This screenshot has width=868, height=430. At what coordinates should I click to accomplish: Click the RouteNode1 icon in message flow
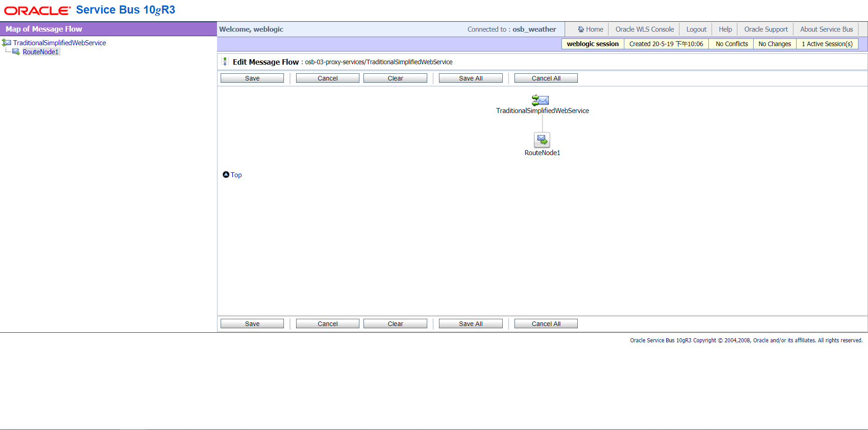pyautogui.click(x=542, y=140)
